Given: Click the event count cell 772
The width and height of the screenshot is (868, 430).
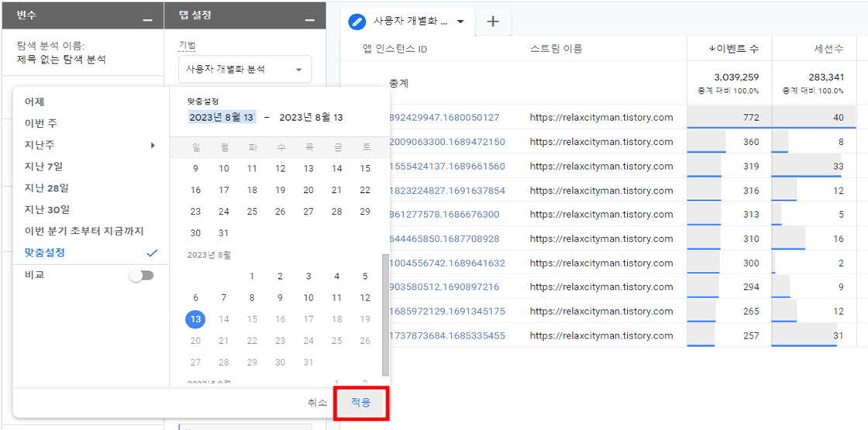Looking at the screenshot, I should click(729, 117).
